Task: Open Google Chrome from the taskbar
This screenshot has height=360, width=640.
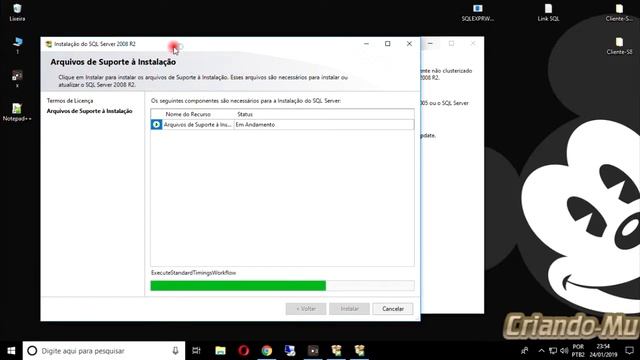Action: pyautogui.click(x=267, y=351)
